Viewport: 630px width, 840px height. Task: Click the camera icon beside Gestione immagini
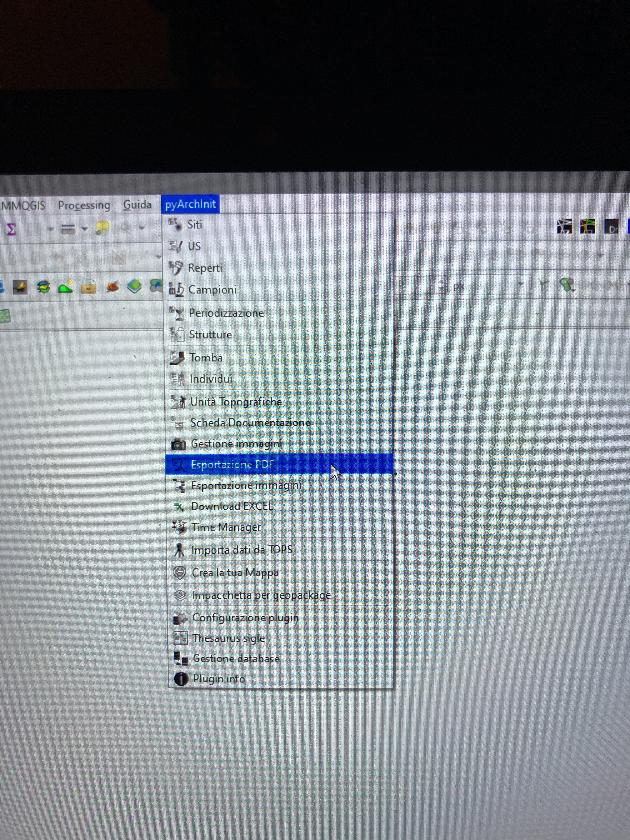[178, 444]
